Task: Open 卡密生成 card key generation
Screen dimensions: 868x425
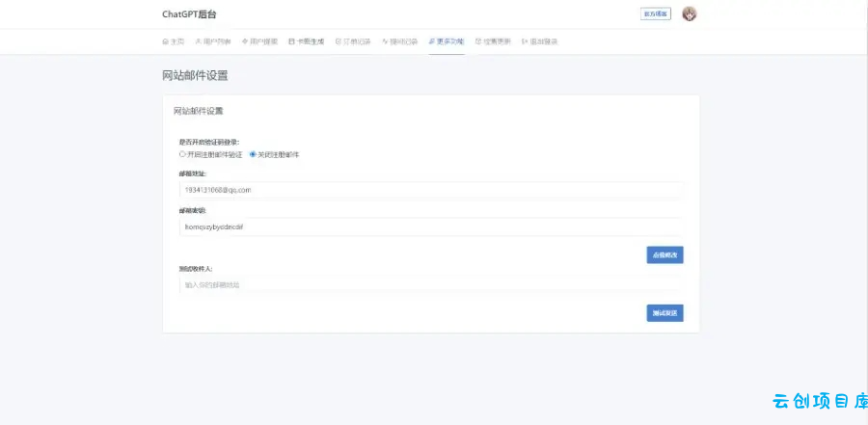Action: pyautogui.click(x=306, y=41)
